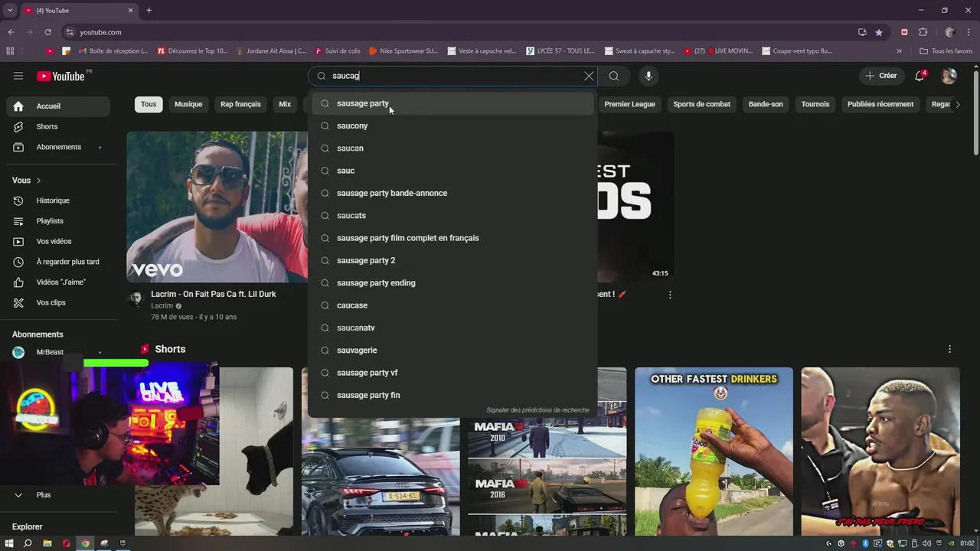Image resolution: width=980 pixels, height=551 pixels.
Task: Choose the "caucase" suggestion
Action: click(452, 305)
